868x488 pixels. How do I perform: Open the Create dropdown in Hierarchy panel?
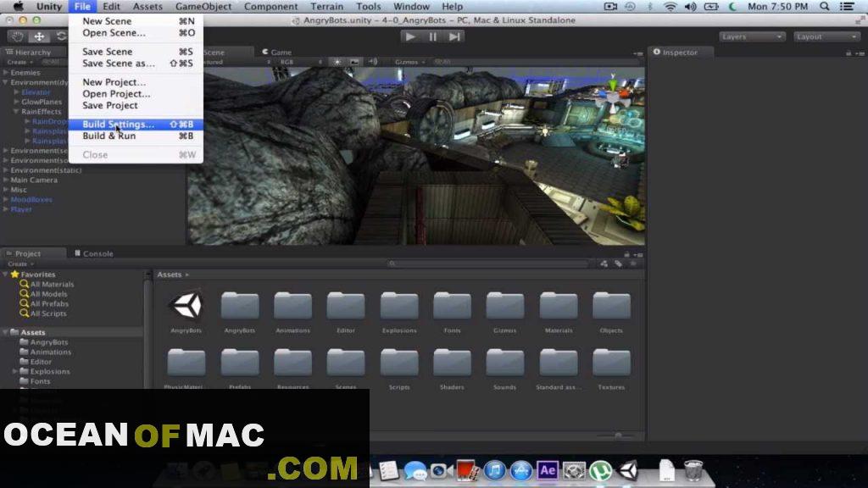click(20, 62)
